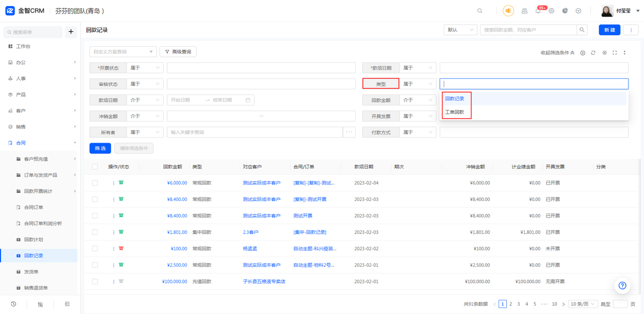Image resolution: width=644 pixels, height=314 pixels.
Task: Click the red status icon on ¥100.00 row
Action: (x=121, y=248)
